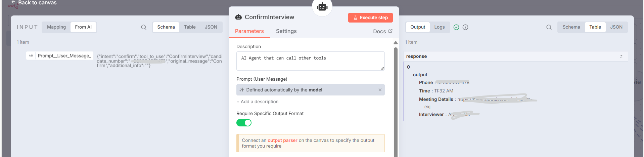Click the output panel search icon
Screen dimensions: 644x157
pos(549,27)
